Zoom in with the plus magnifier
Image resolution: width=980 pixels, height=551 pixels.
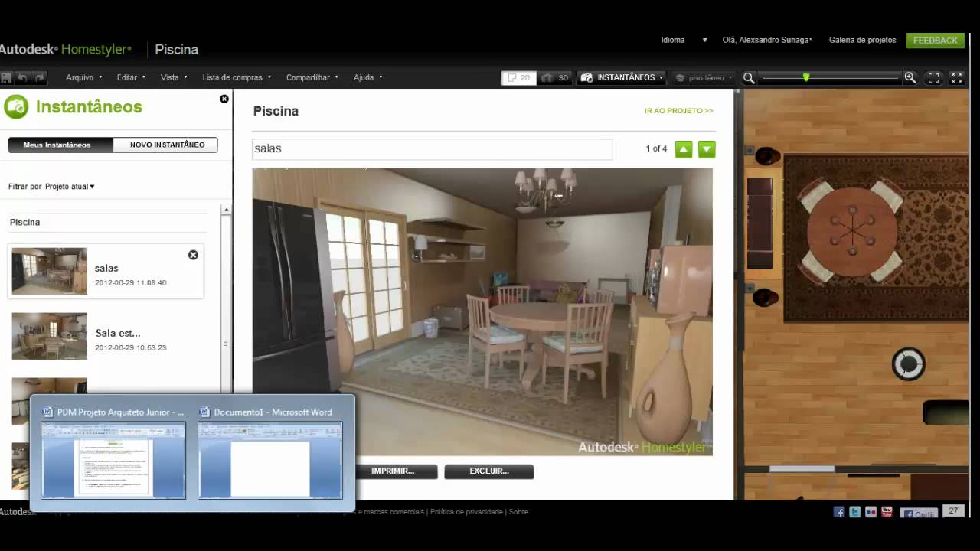pos(910,77)
